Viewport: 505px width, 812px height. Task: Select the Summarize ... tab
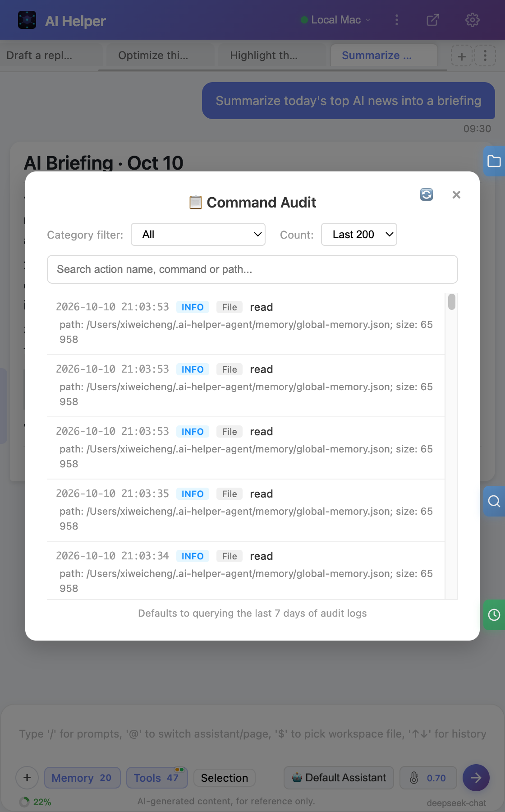(x=384, y=56)
